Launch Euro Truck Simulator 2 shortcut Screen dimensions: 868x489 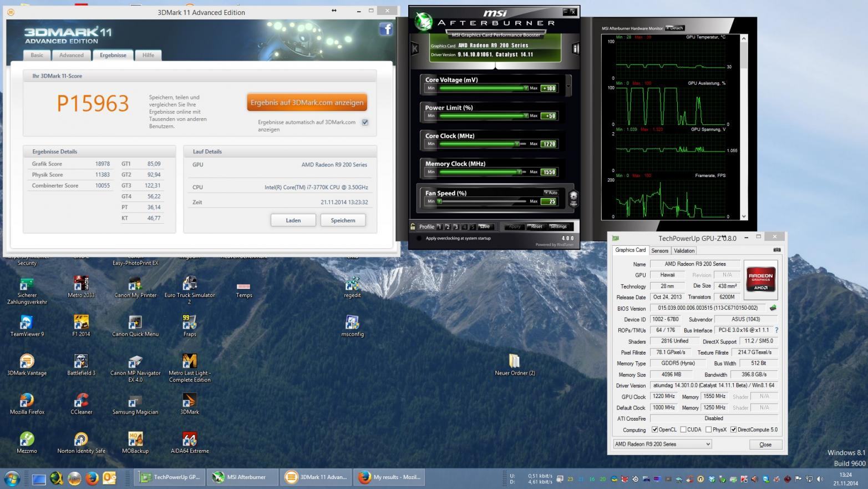(x=190, y=290)
